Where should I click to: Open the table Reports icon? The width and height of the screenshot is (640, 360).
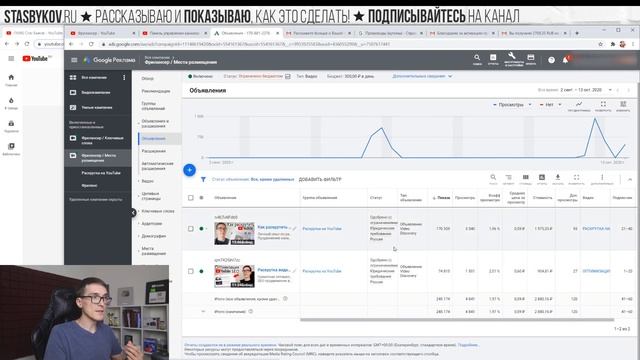coord(542,178)
